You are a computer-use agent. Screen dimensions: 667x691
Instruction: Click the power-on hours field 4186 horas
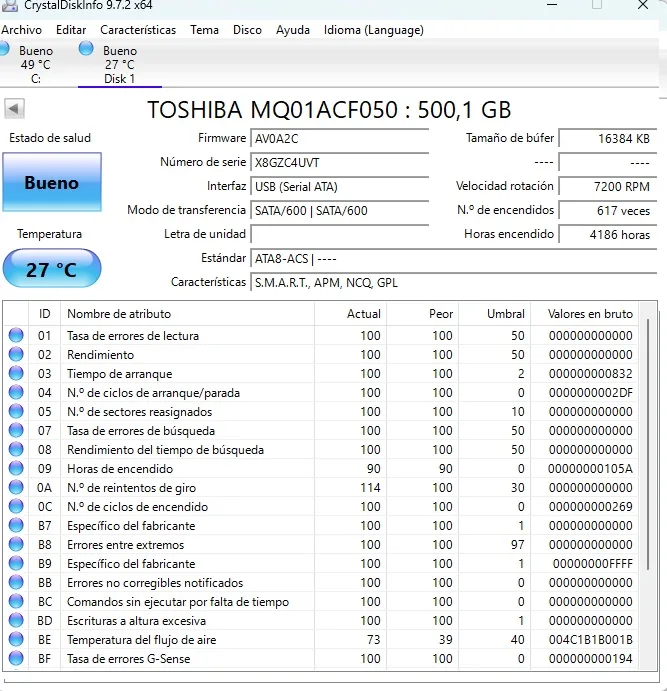pyautogui.click(x=608, y=234)
